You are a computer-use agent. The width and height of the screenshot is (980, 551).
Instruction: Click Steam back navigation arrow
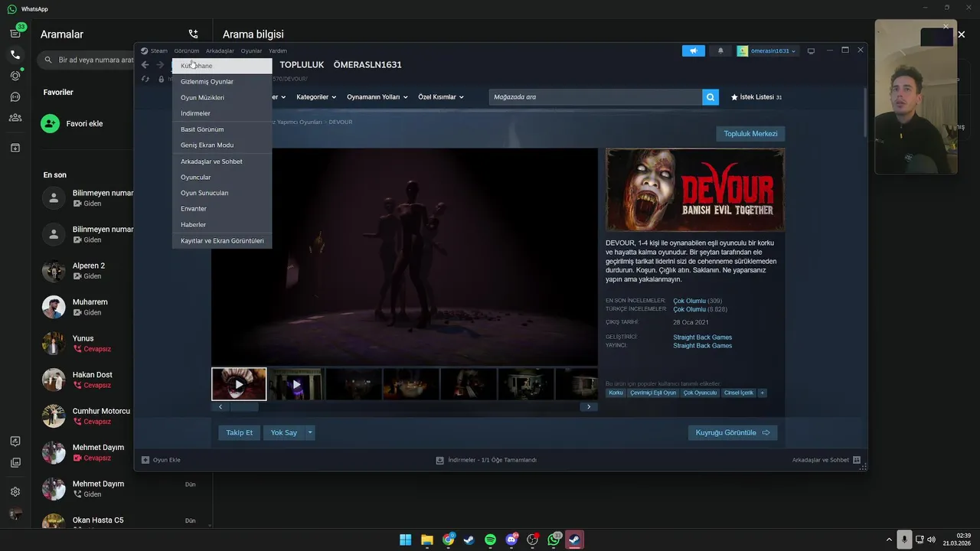coord(145,65)
